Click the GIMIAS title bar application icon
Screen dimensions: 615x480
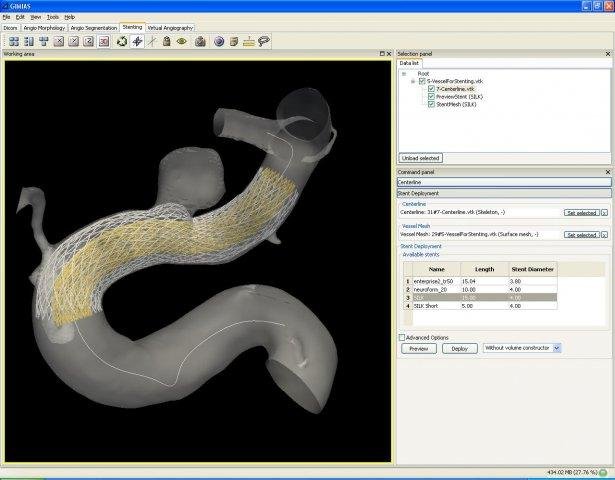click(5, 6)
